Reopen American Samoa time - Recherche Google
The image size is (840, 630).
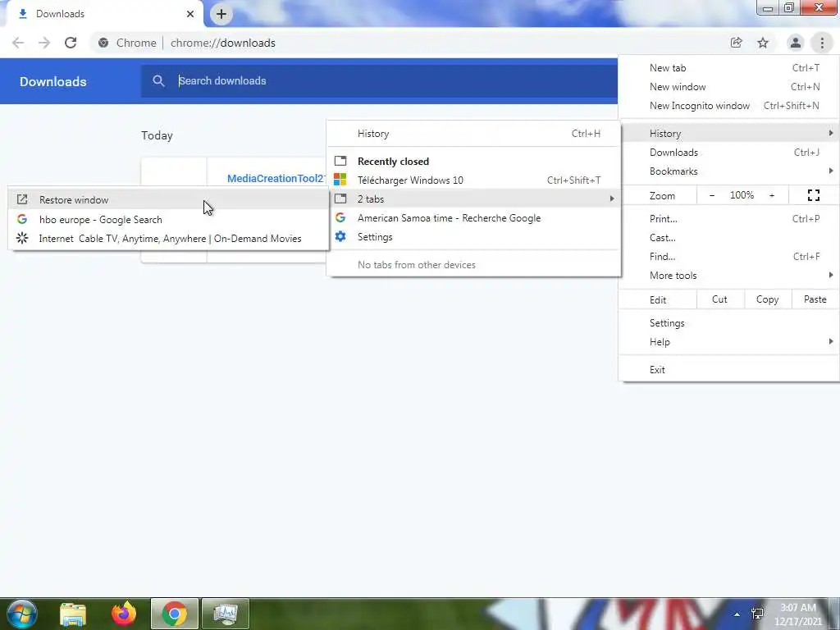[x=473, y=218]
